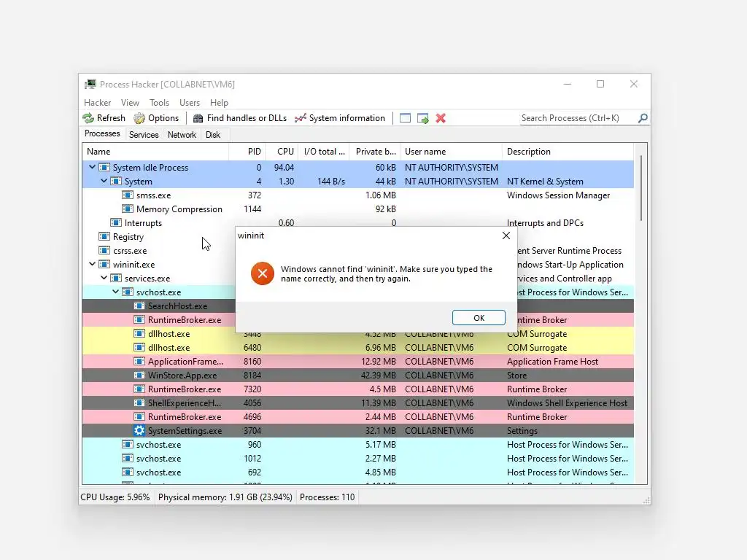Click the WinStore.App.exe process icon
This screenshot has height=560, width=747.
pos(139,376)
